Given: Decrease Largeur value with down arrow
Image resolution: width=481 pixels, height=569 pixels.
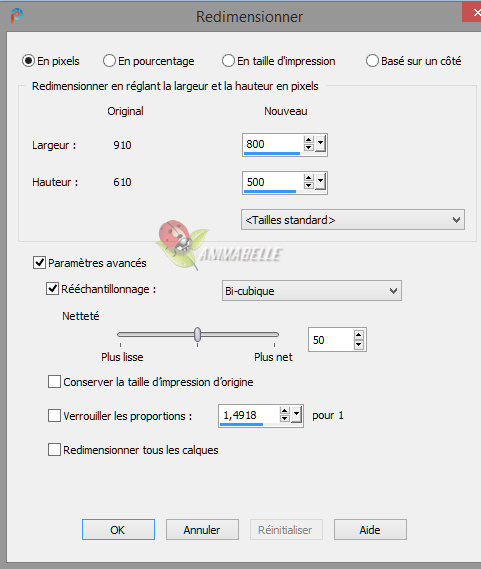Looking at the screenshot, I should pyautogui.click(x=309, y=148).
